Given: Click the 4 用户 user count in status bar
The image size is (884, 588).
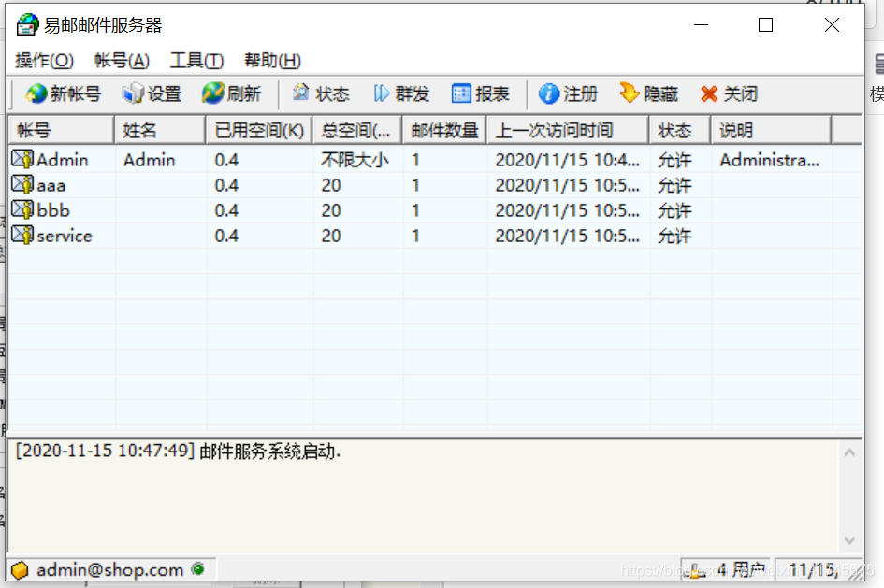Looking at the screenshot, I should pos(742,570).
